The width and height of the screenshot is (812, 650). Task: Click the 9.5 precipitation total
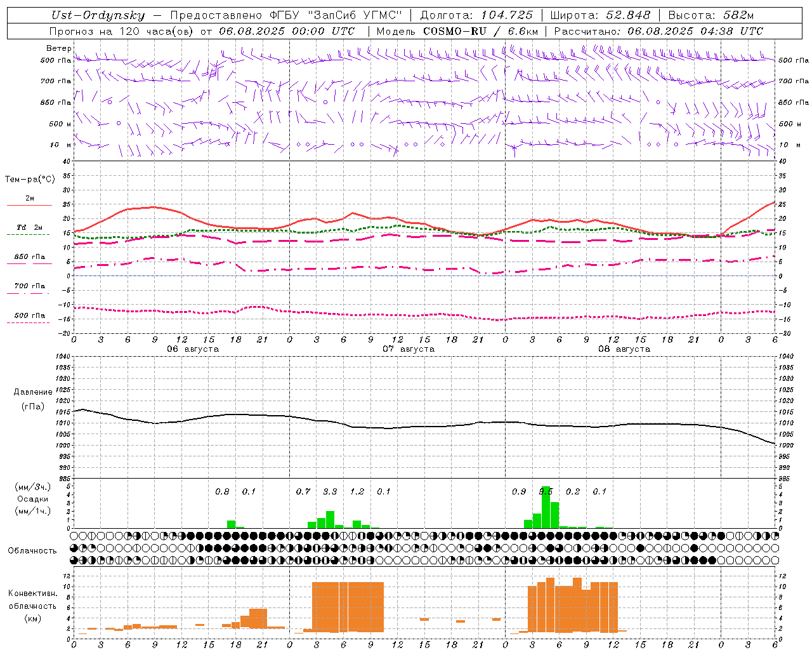pyautogui.click(x=546, y=491)
